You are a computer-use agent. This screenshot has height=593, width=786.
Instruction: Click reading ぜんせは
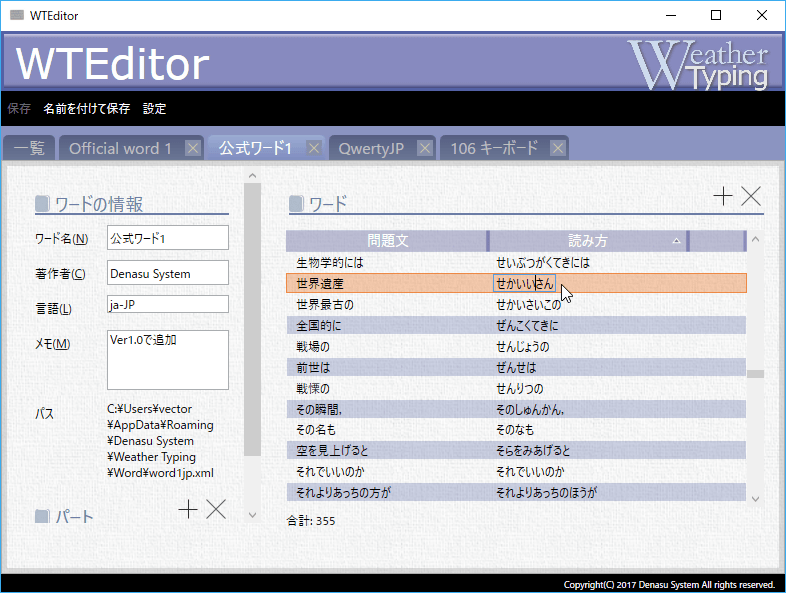pyautogui.click(x=516, y=367)
